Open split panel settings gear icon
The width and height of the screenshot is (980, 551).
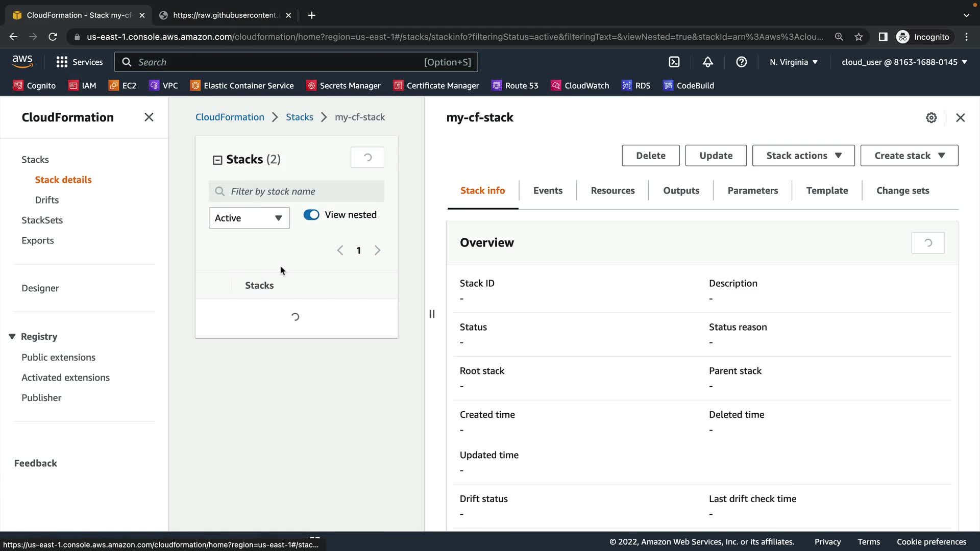click(x=931, y=118)
